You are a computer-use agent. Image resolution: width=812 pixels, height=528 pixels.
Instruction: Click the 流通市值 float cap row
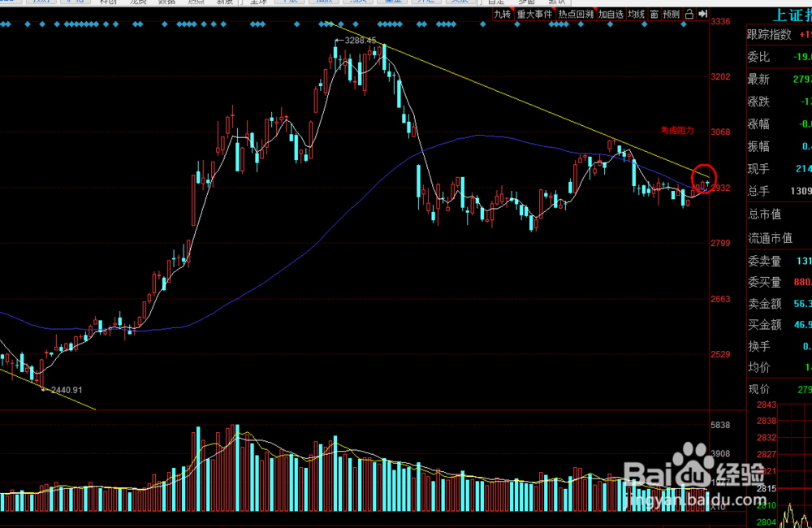click(x=780, y=238)
